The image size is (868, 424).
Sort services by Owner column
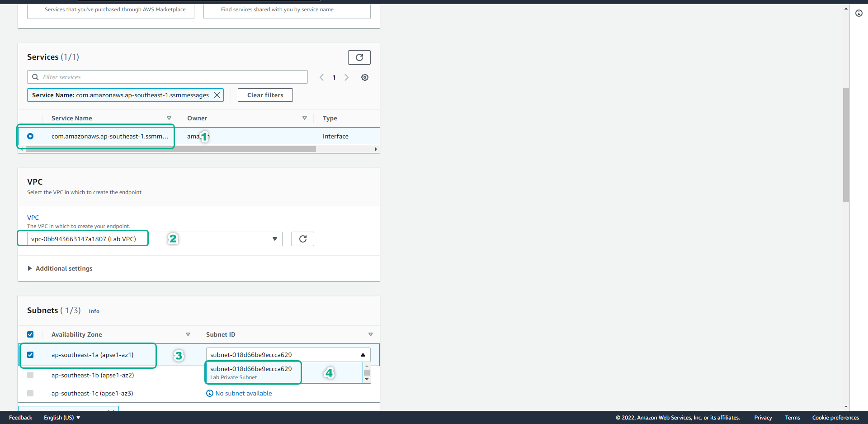coord(304,118)
